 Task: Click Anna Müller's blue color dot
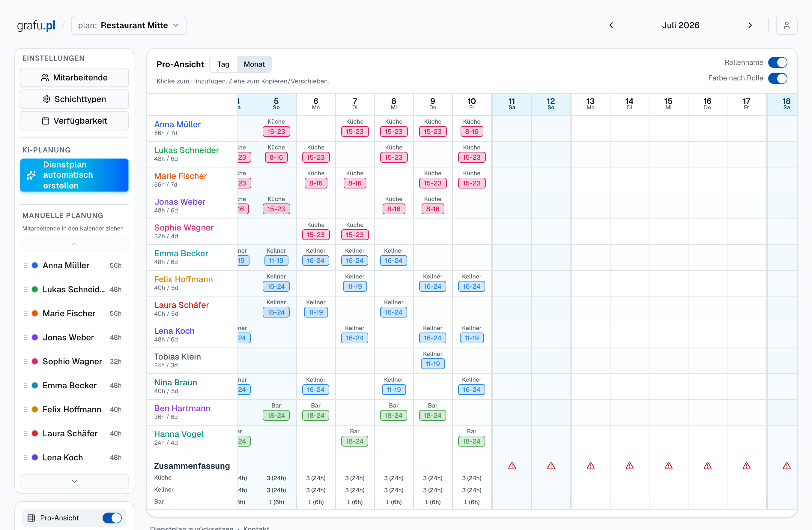point(35,265)
